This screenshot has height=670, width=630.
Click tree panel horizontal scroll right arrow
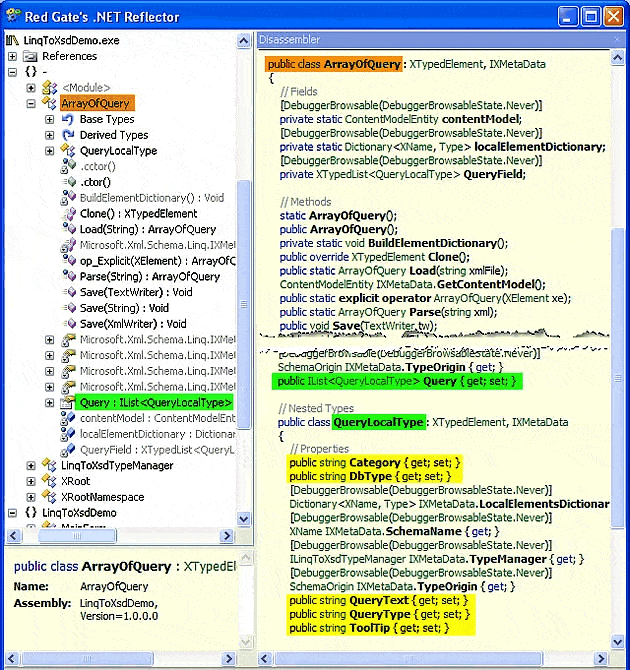(227, 535)
